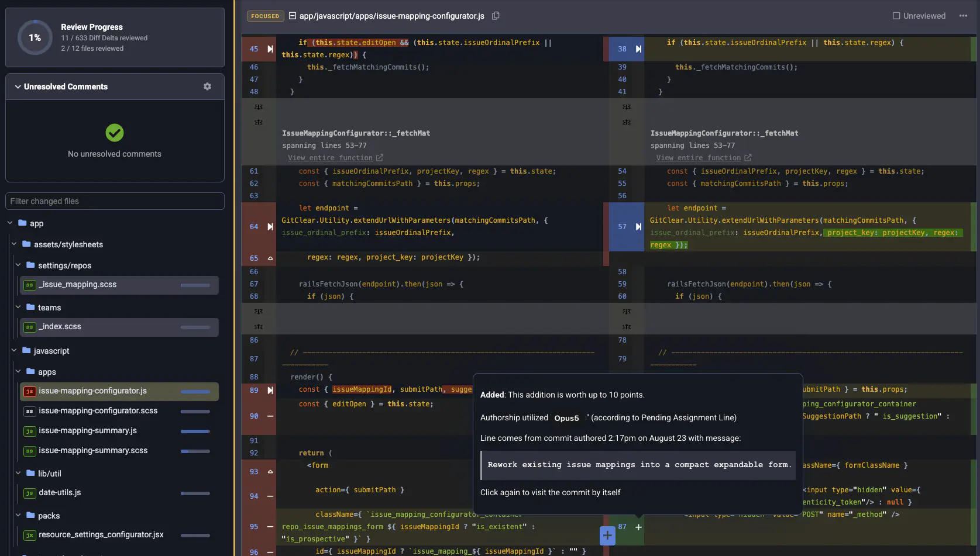The height and width of the screenshot is (556, 980).
Task: Click the issue-mapping-summary.scss file name
Action: 93,451
